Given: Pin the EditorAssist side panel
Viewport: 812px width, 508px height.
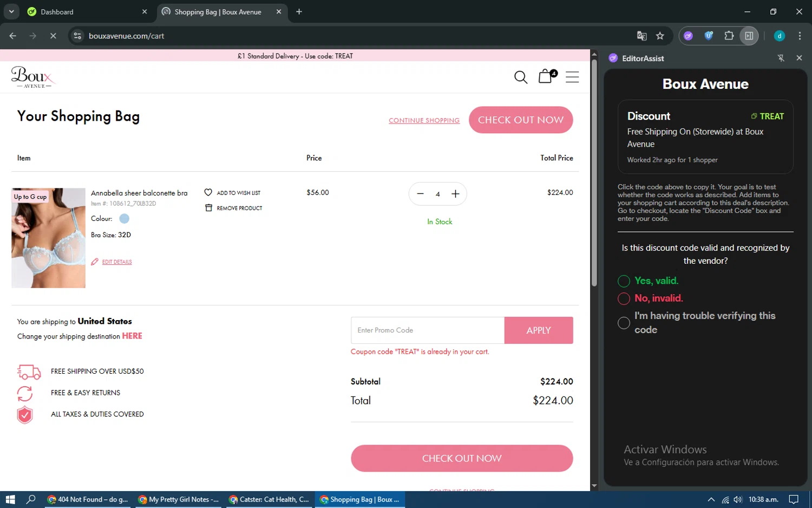Looking at the screenshot, I should pos(781,58).
